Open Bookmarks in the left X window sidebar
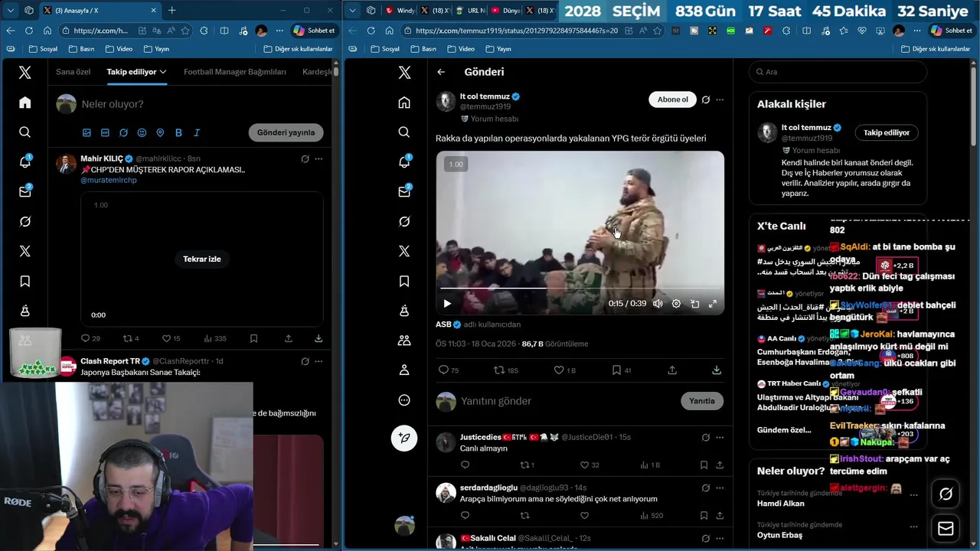This screenshot has height=551, width=980. [x=24, y=281]
